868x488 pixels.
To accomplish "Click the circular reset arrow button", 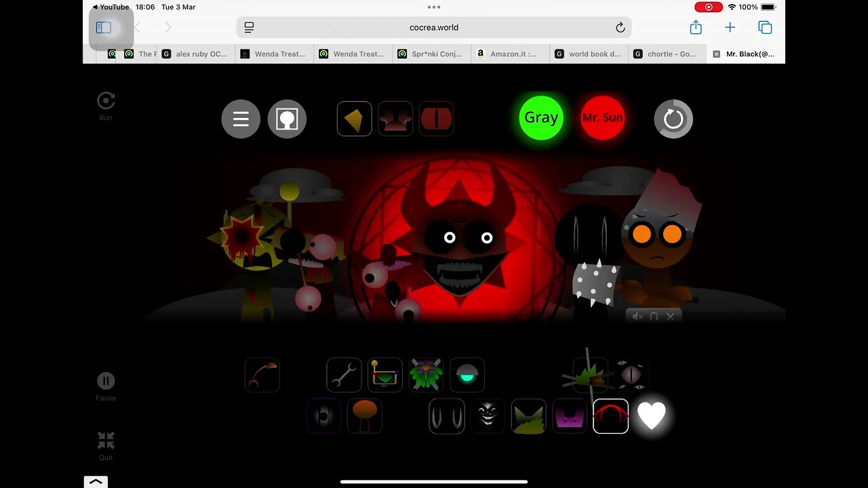I will point(673,119).
